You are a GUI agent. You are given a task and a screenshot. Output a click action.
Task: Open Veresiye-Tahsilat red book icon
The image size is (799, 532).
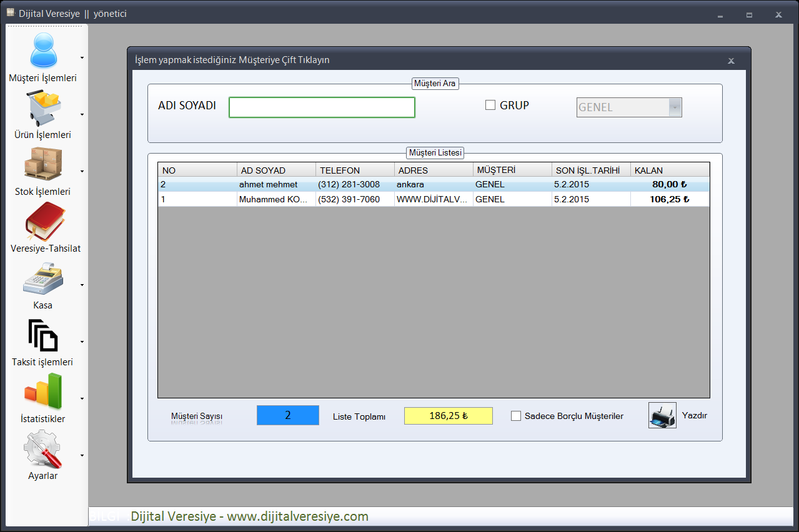pyautogui.click(x=45, y=222)
